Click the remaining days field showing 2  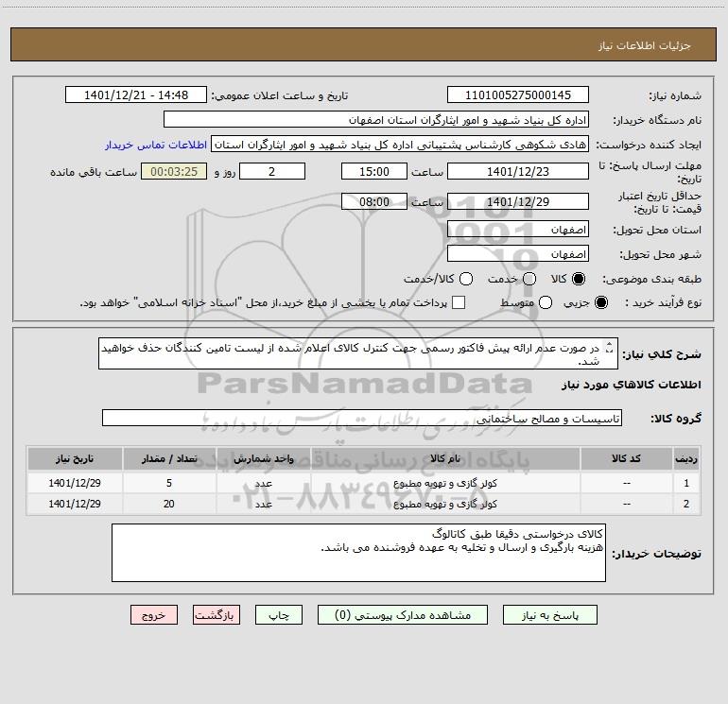pos(272,171)
